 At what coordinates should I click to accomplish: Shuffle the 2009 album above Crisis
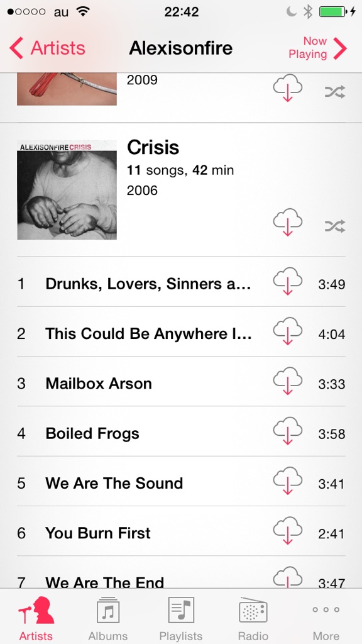coord(335,92)
